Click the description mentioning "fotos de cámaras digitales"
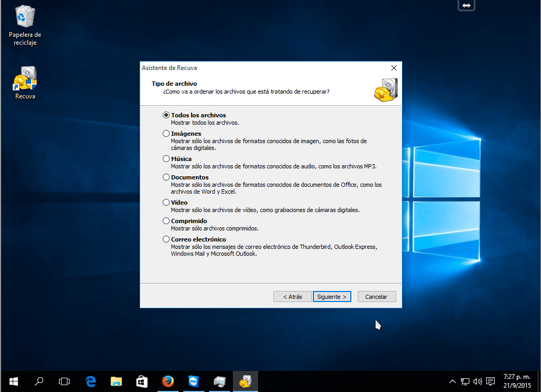 coord(269,144)
